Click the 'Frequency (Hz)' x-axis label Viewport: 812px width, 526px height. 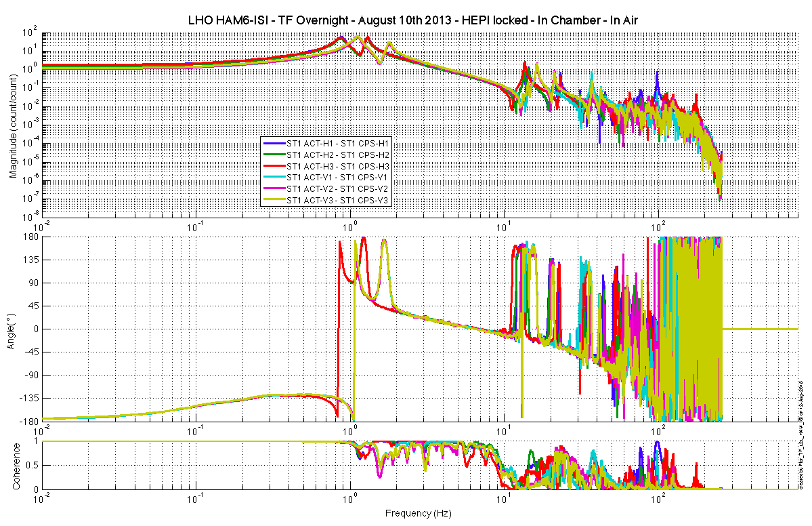point(419,514)
